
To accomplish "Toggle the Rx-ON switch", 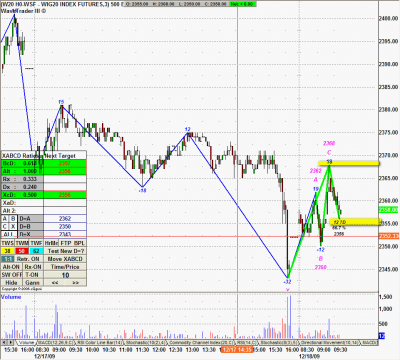I will coord(33,267).
